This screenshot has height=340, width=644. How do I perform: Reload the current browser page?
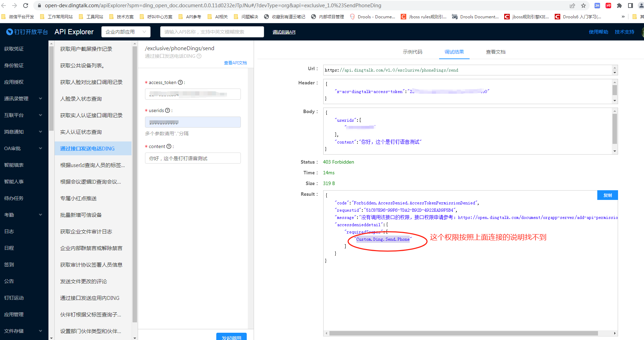(26, 6)
